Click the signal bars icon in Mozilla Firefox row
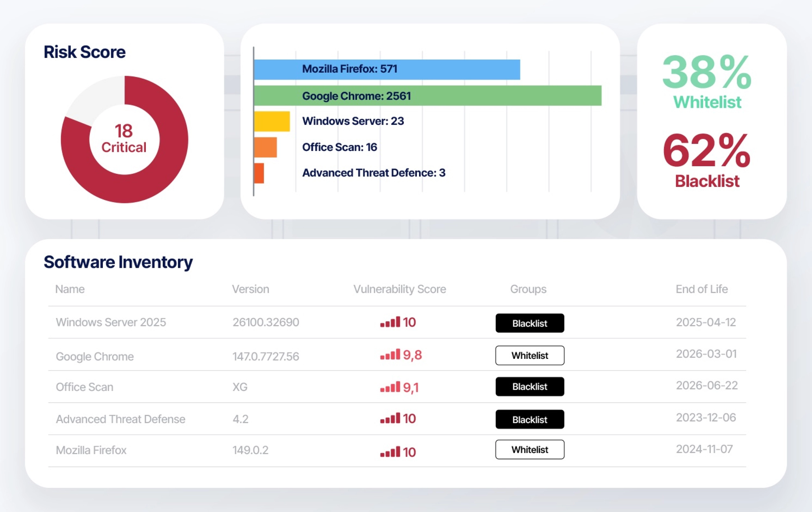This screenshot has height=512, width=812. pos(390,452)
